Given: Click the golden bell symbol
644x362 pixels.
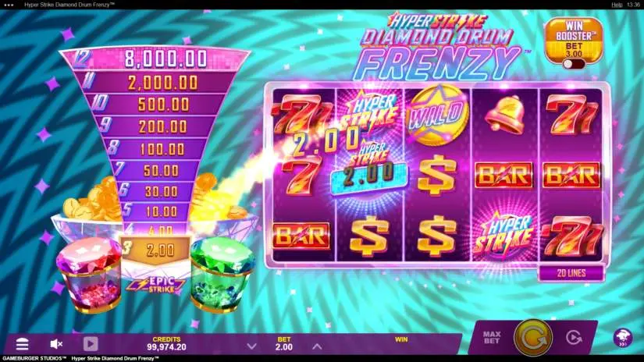Looking at the screenshot, I should tap(505, 115).
